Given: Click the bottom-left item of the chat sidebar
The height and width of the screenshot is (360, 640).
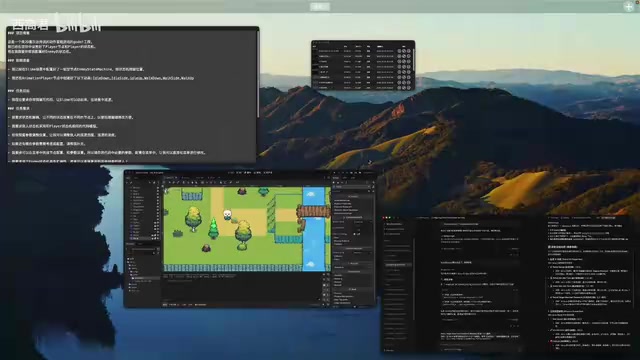Looking at the screenshot, I should point(389,350).
